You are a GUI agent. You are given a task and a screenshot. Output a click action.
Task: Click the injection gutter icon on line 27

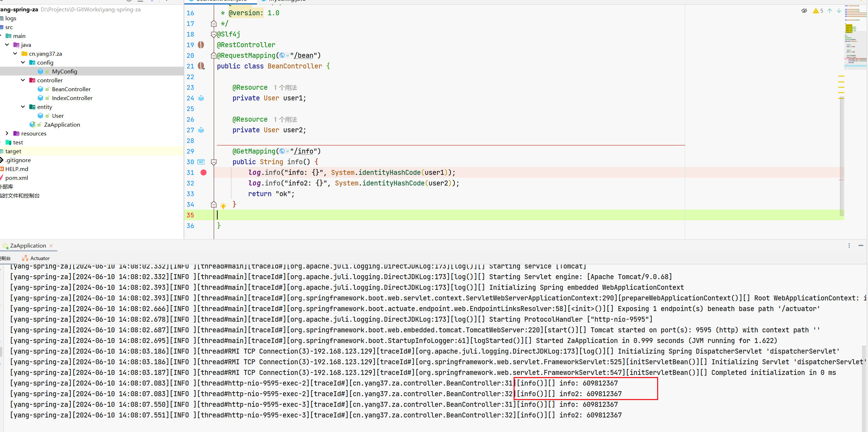201,130
